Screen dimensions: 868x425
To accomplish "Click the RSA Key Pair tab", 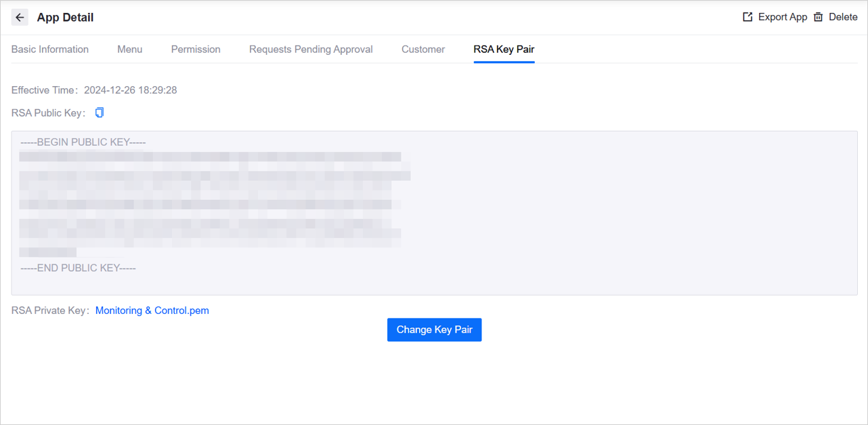I will click(504, 49).
